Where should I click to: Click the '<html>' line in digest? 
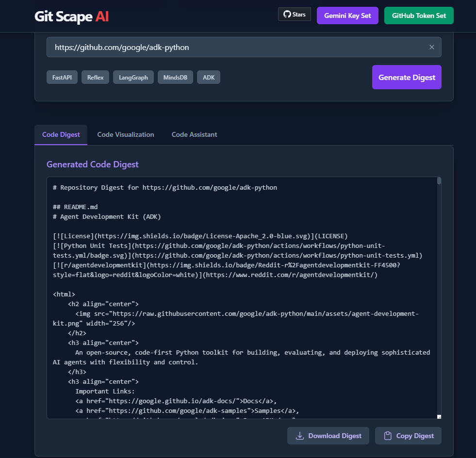[64, 294]
